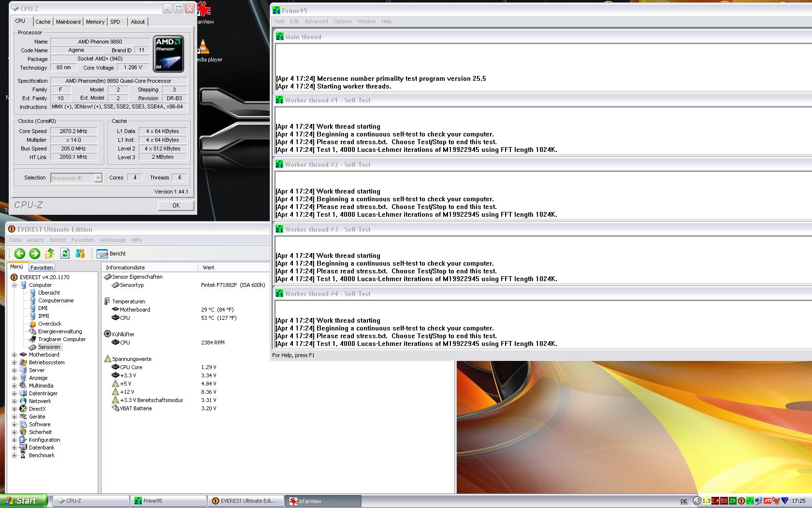This screenshot has width=812, height=508.
Task: Expand the DirectX tree node
Action: (x=14, y=409)
